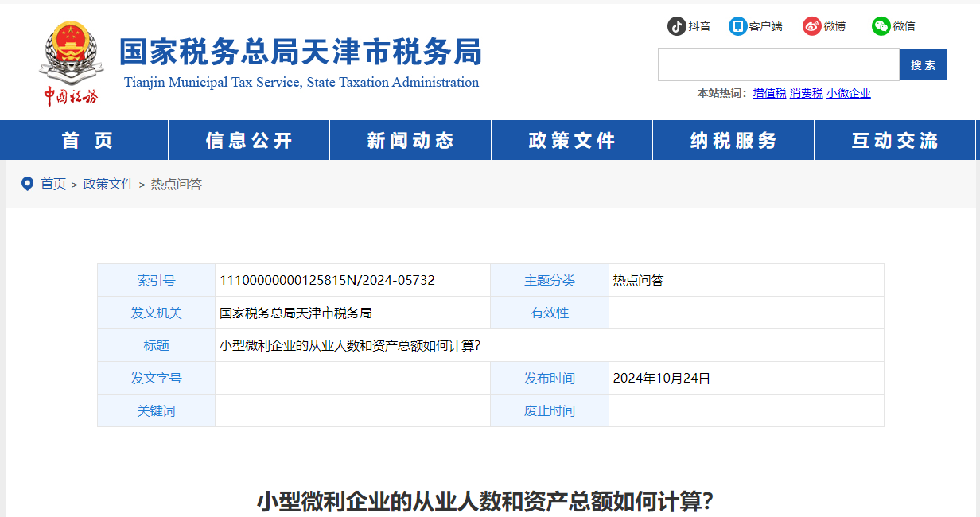The image size is (980, 517).
Task: Click the site title 国家税务总局天津市税务局
Action: [301, 52]
